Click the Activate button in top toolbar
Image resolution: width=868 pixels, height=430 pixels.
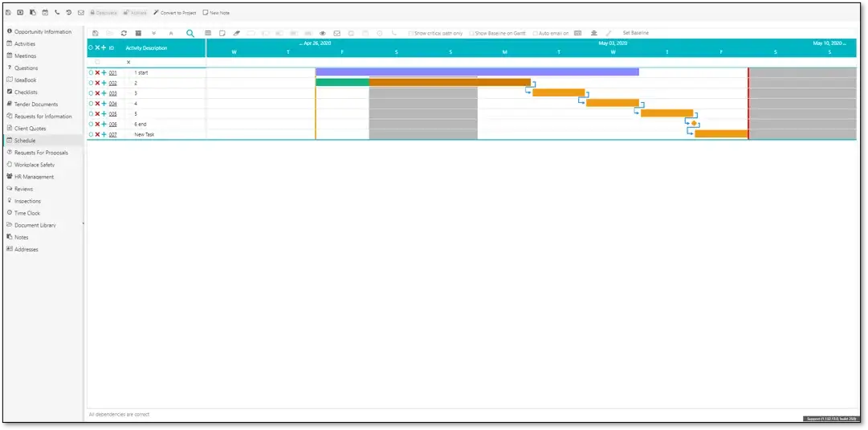pyautogui.click(x=135, y=12)
